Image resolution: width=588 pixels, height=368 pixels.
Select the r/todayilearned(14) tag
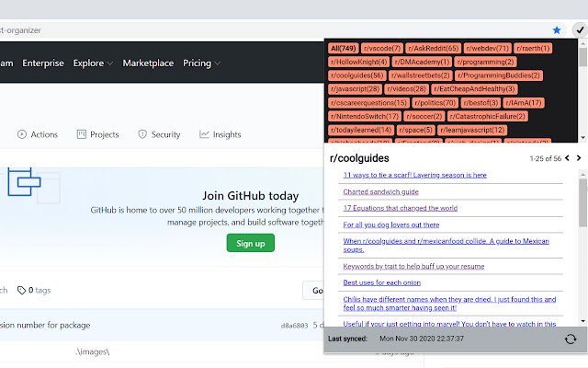pyautogui.click(x=361, y=130)
